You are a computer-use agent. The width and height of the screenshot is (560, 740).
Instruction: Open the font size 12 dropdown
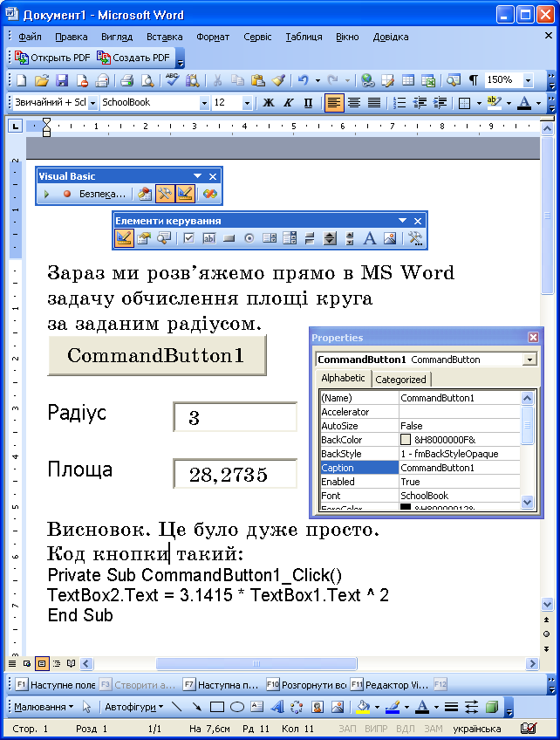pyautogui.click(x=247, y=103)
